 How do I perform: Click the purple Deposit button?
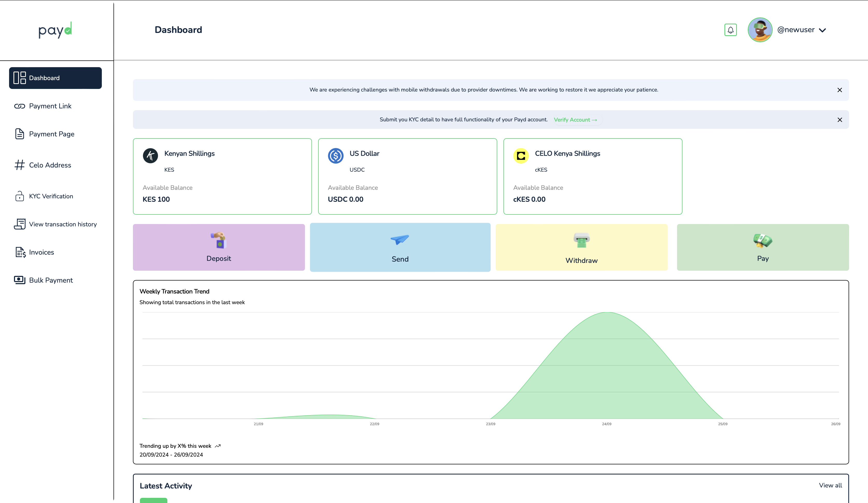[x=219, y=247]
